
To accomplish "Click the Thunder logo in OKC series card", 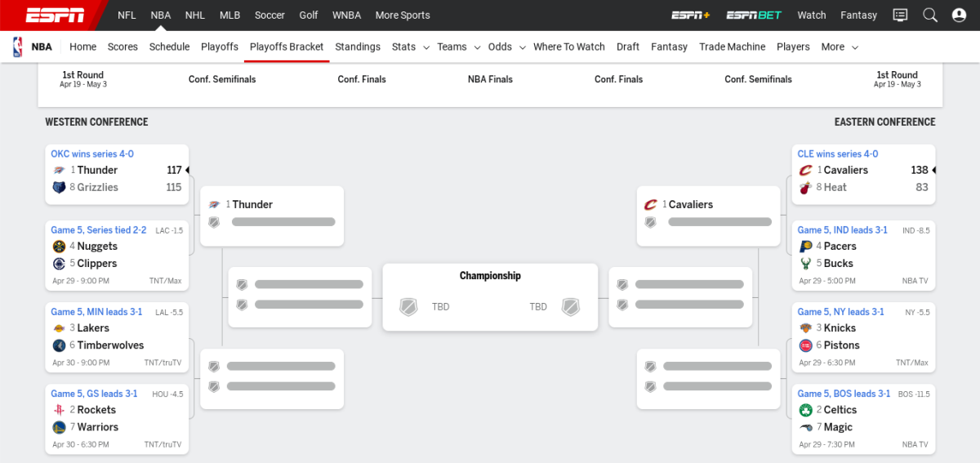I will 59,170.
